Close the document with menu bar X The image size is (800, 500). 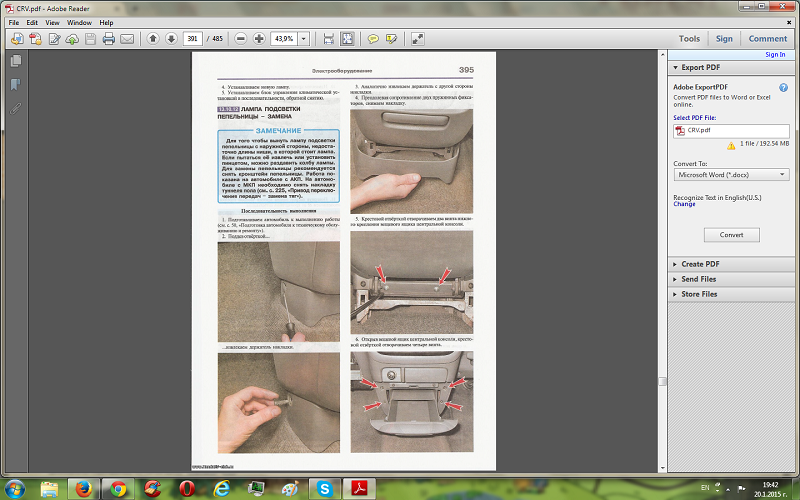pyautogui.click(x=789, y=22)
